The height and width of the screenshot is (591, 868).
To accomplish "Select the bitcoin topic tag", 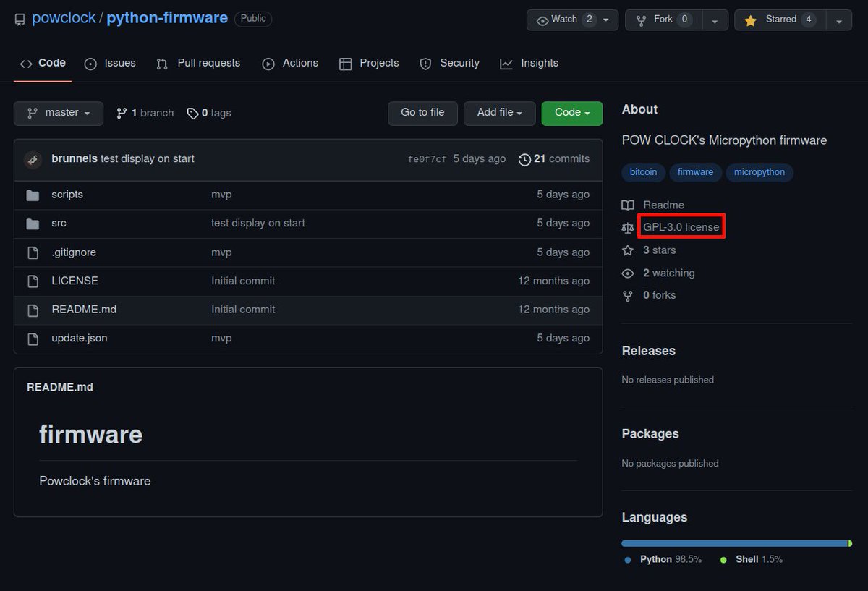I will pos(644,172).
